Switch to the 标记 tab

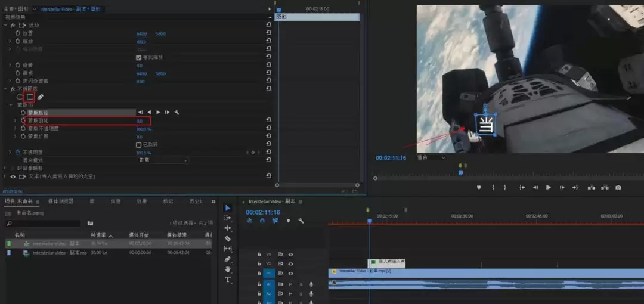pos(168,201)
